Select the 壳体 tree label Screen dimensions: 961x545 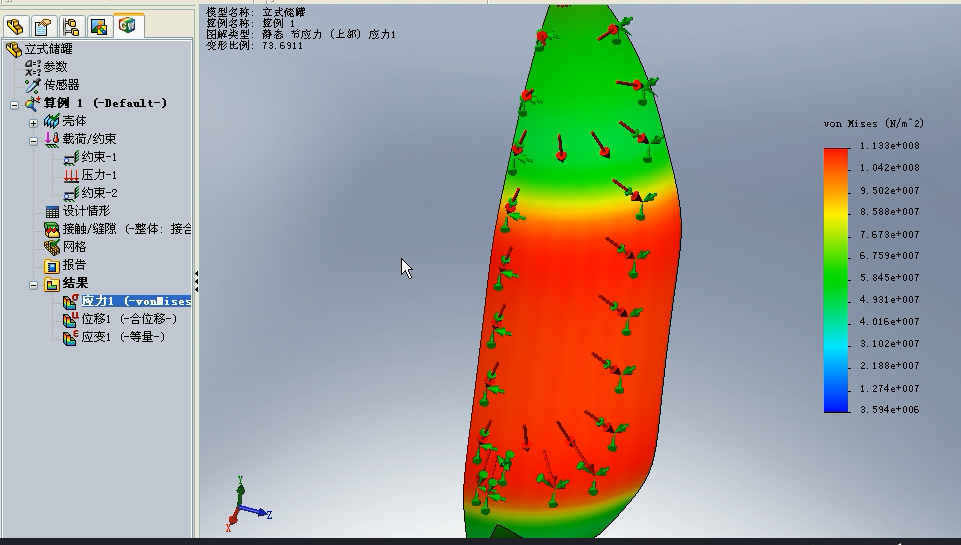click(74, 121)
